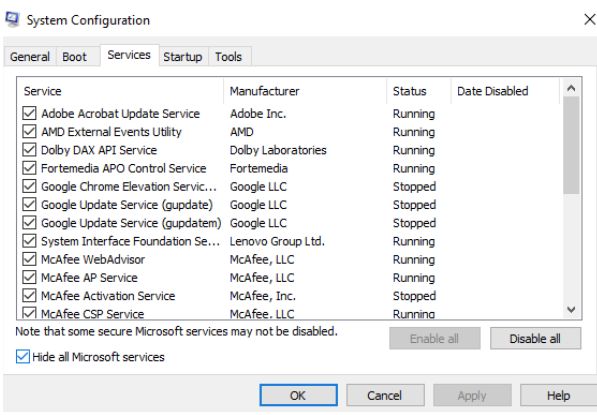Toggle McAfee WebAdvisor service checkbox
Image resolution: width=597 pixels, height=415 pixels.
coord(29,259)
